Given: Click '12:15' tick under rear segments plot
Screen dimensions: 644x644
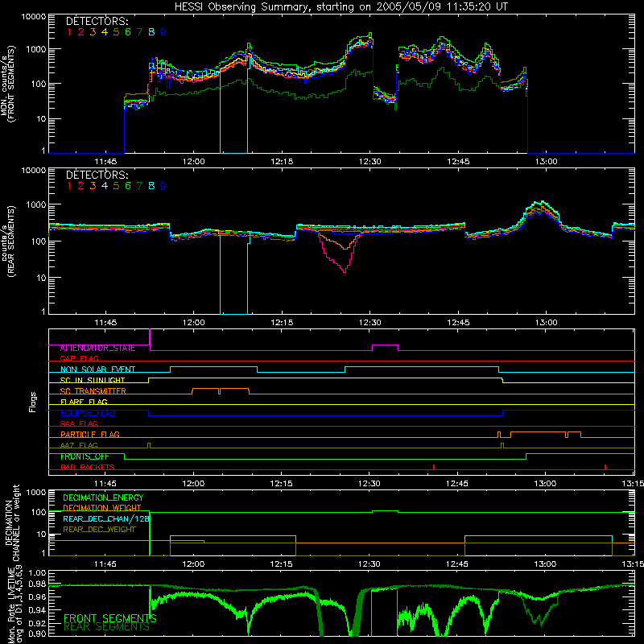Looking at the screenshot, I should [282, 323].
